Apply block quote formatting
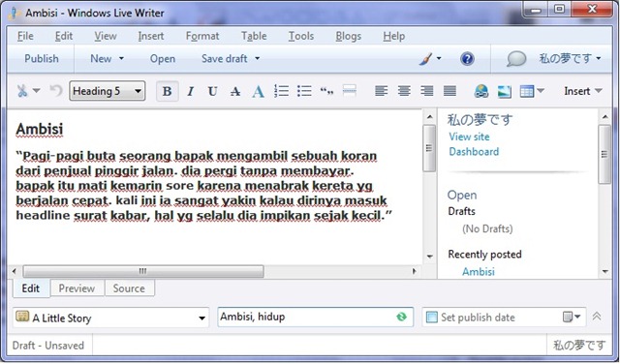 326,92
